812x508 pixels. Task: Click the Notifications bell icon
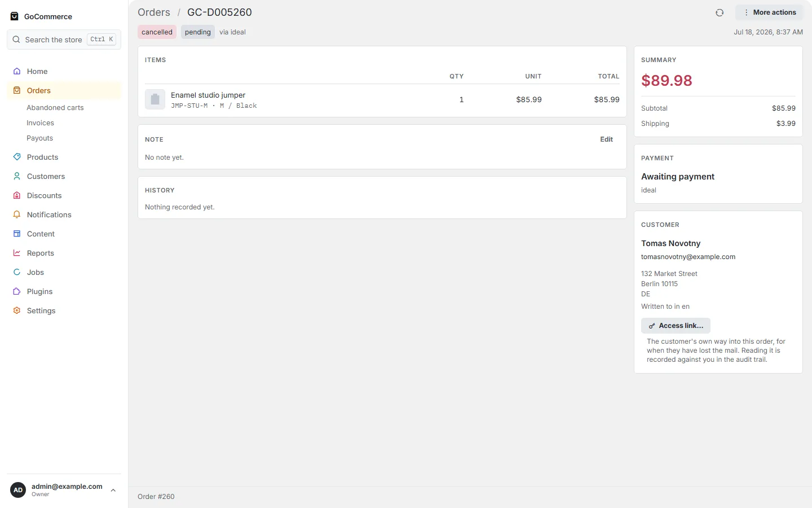[x=17, y=214]
